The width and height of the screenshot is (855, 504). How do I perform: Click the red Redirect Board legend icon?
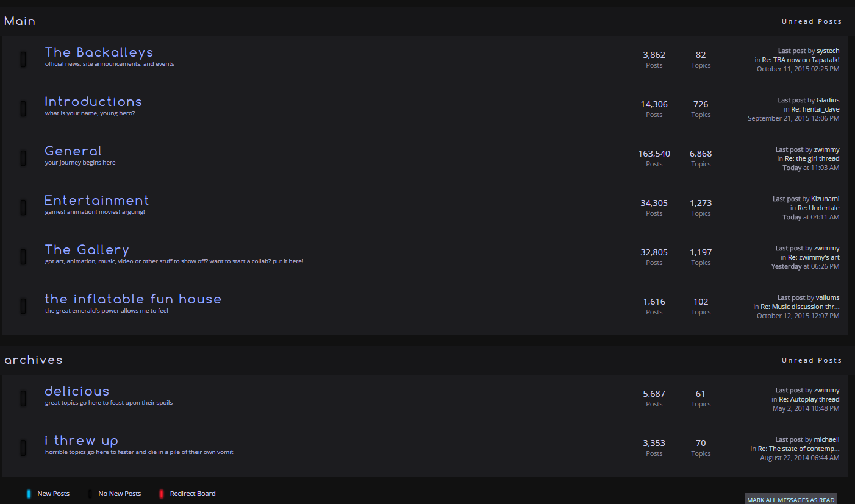161,494
